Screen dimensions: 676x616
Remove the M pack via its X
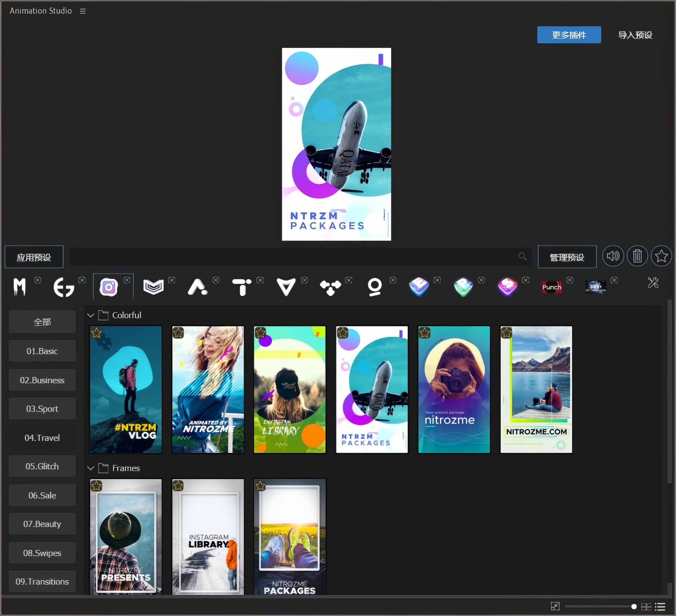pos(38,280)
